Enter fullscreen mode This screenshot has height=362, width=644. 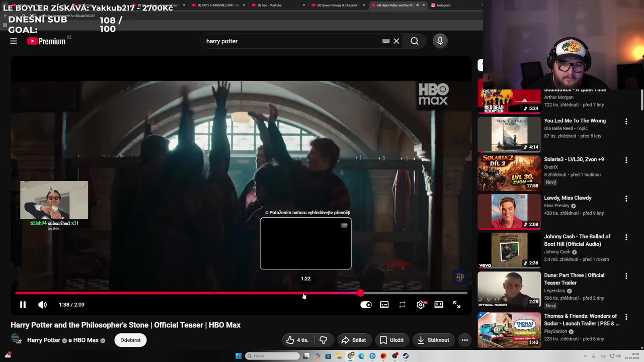point(457,305)
